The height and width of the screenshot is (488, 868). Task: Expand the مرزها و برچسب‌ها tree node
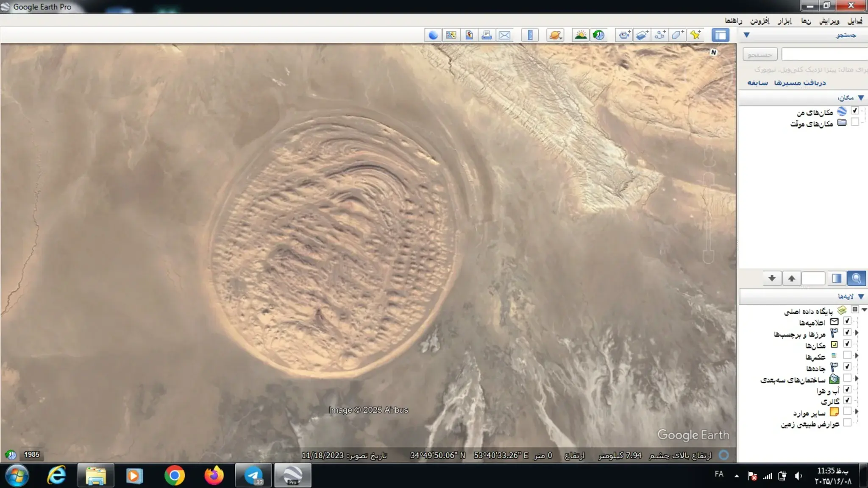click(x=857, y=333)
